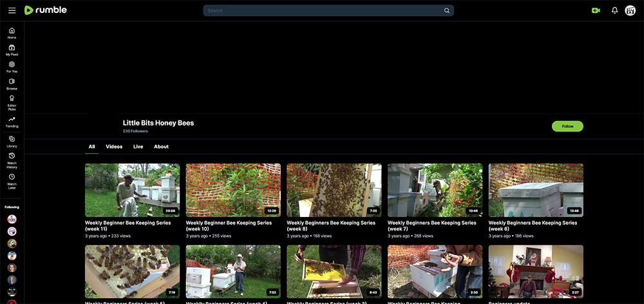Click the search magnifier icon
Screen dimensions: 644x304
pos(447,11)
